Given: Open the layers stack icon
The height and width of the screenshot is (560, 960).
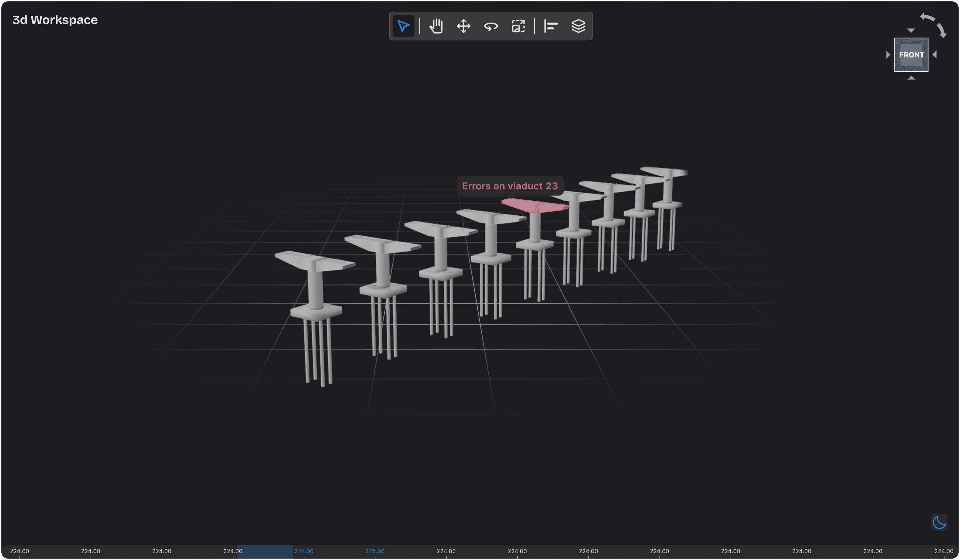Looking at the screenshot, I should [578, 26].
